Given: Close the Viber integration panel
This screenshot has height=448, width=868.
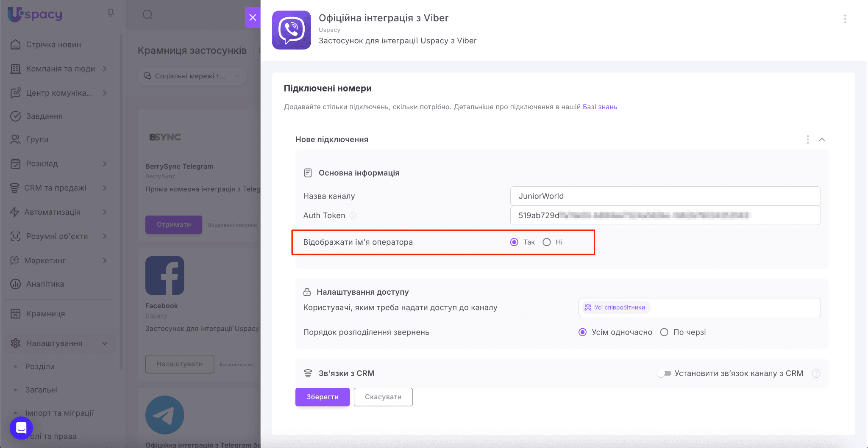Looking at the screenshot, I should [x=253, y=17].
